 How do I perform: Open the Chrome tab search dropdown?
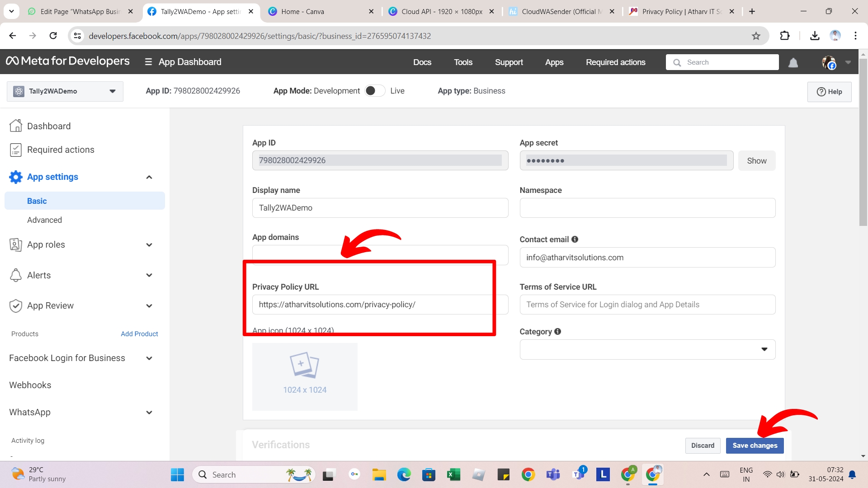pos(11,11)
